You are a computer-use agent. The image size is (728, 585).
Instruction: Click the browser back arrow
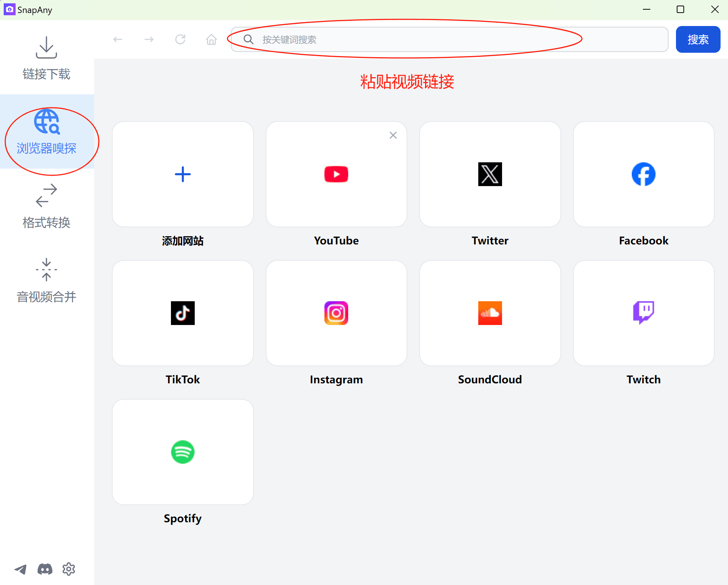tap(118, 39)
